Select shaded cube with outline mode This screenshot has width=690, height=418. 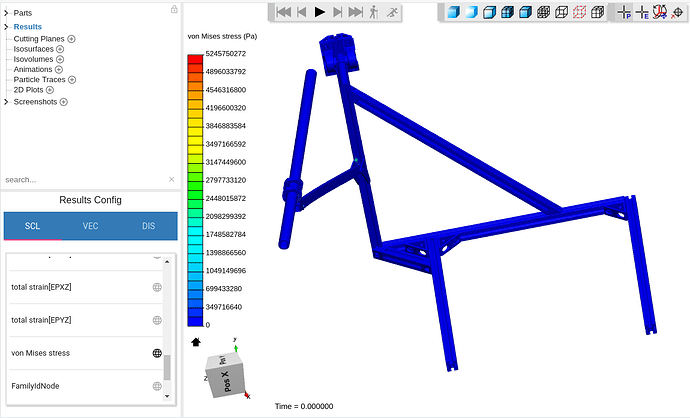489,12
